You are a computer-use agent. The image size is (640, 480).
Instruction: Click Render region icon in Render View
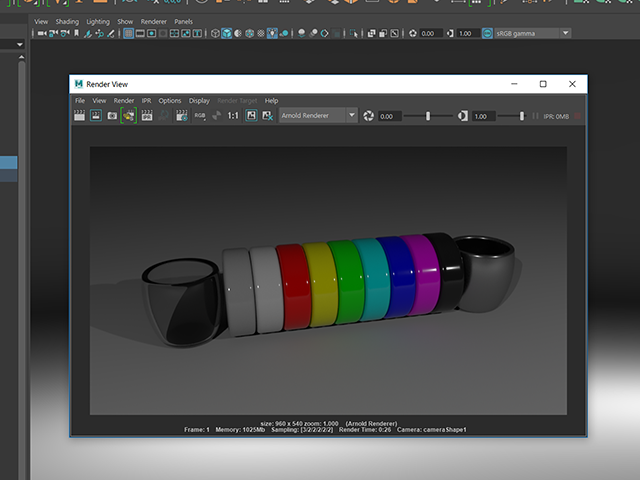tap(96, 116)
